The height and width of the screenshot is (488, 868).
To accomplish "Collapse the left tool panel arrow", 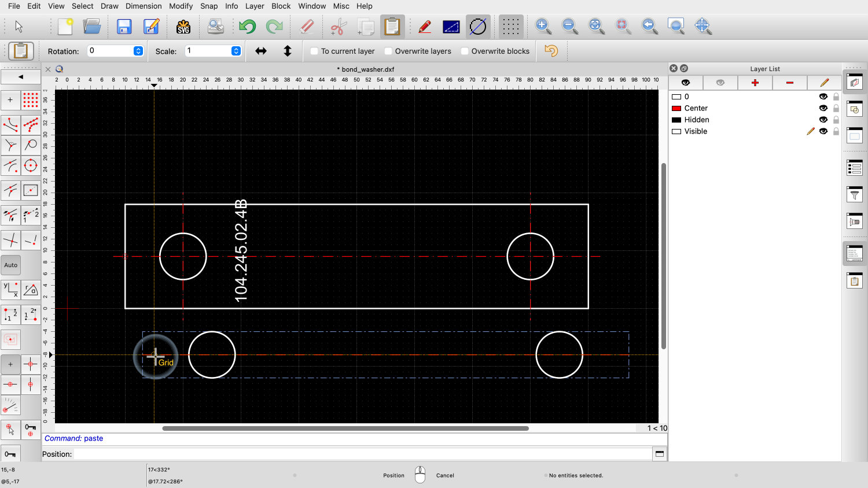I will 21,77.
